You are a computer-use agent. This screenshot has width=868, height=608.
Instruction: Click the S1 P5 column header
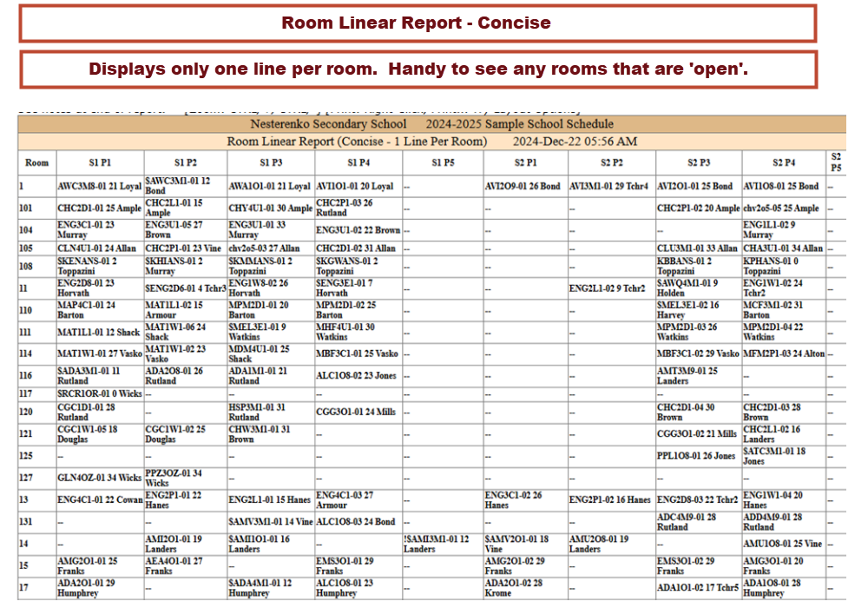click(x=442, y=162)
